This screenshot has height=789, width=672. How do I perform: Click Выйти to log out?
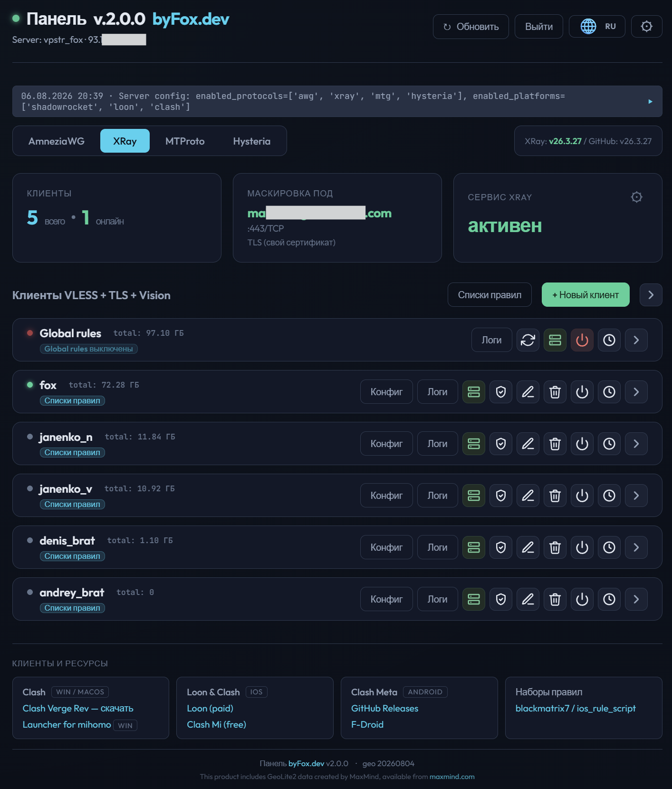(x=539, y=26)
